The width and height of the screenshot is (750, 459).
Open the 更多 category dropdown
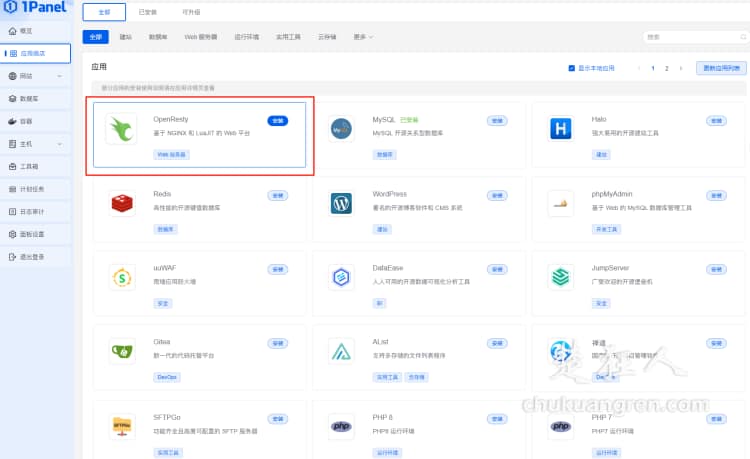pyautogui.click(x=363, y=37)
